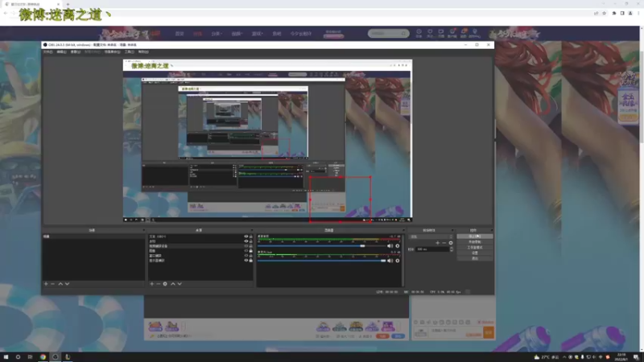Open 设置 settings from Controls panel
644x362 pixels.
[475, 253]
